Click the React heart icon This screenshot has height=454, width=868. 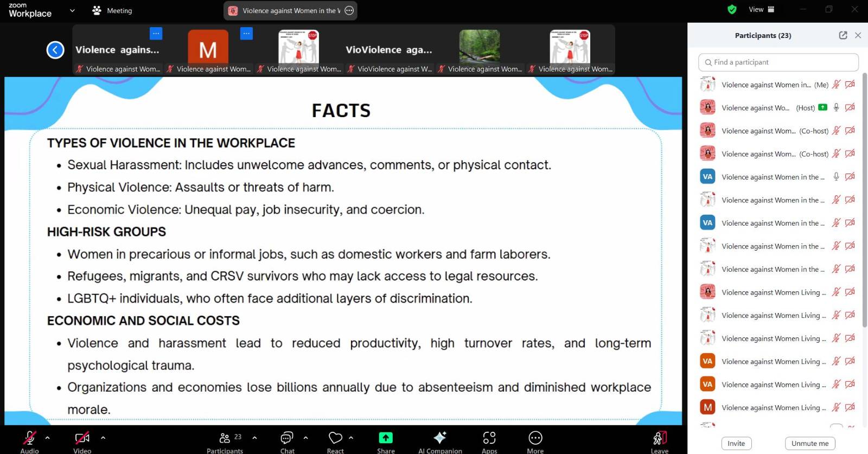pos(335,438)
